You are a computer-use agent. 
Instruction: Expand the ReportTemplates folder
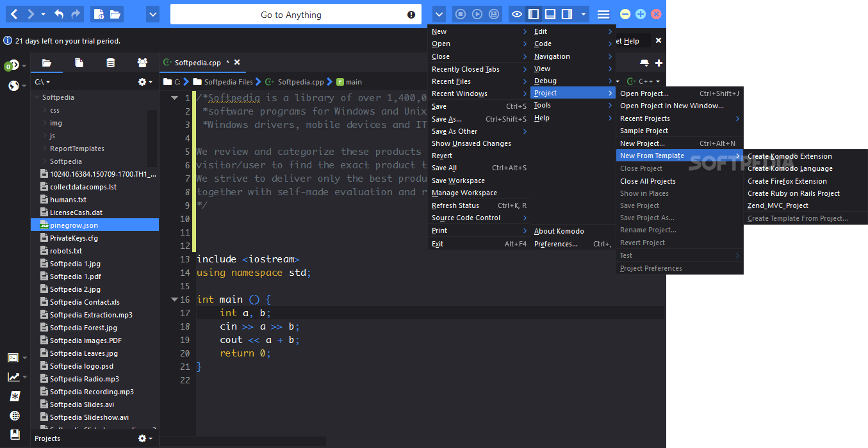pos(44,148)
